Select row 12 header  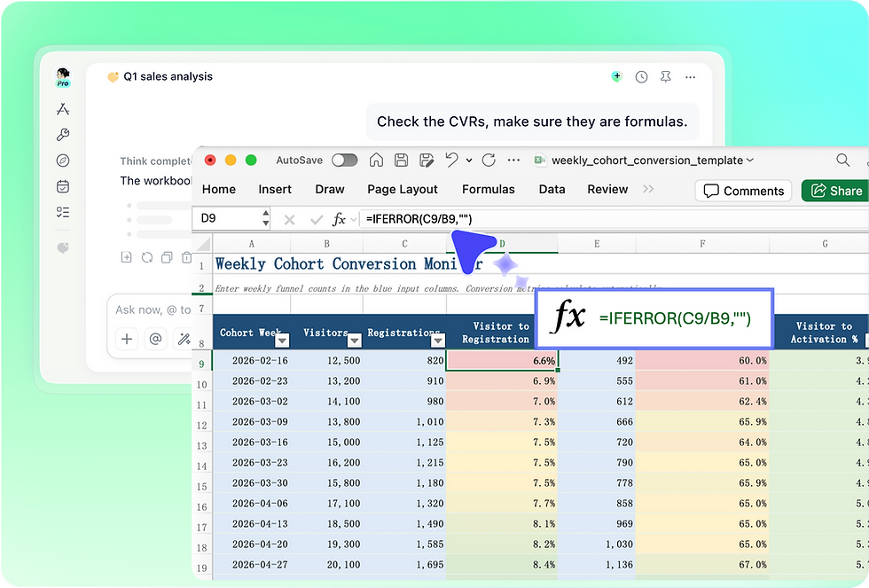202,425
